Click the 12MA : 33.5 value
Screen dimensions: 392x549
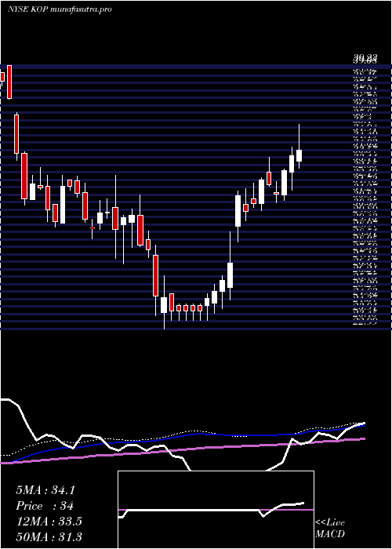point(49,522)
